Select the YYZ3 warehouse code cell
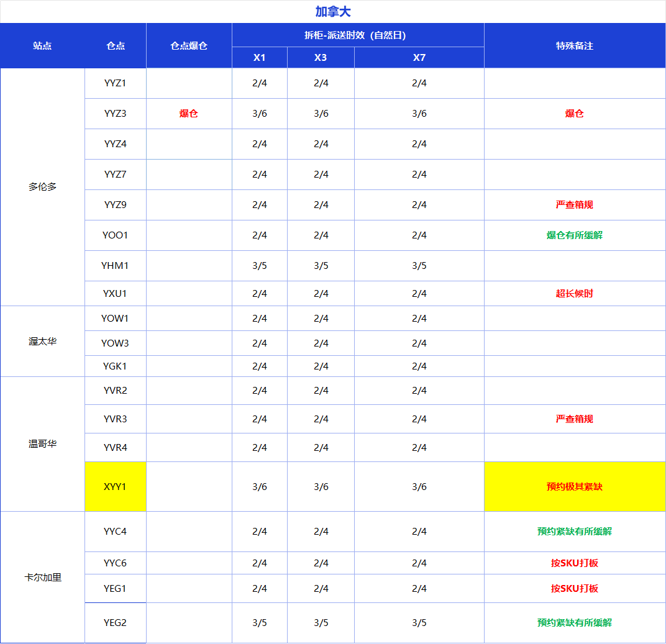666x644 pixels. (x=116, y=114)
